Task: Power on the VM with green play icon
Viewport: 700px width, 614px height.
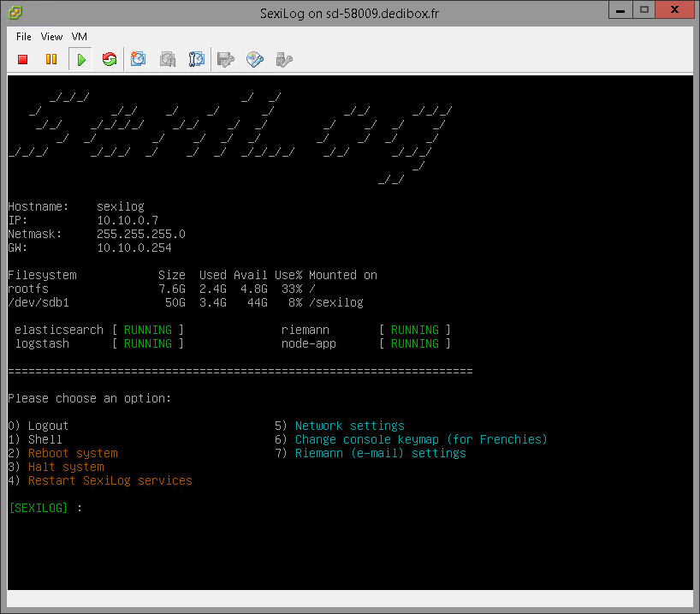Action: pyautogui.click(x=80, y=59)
